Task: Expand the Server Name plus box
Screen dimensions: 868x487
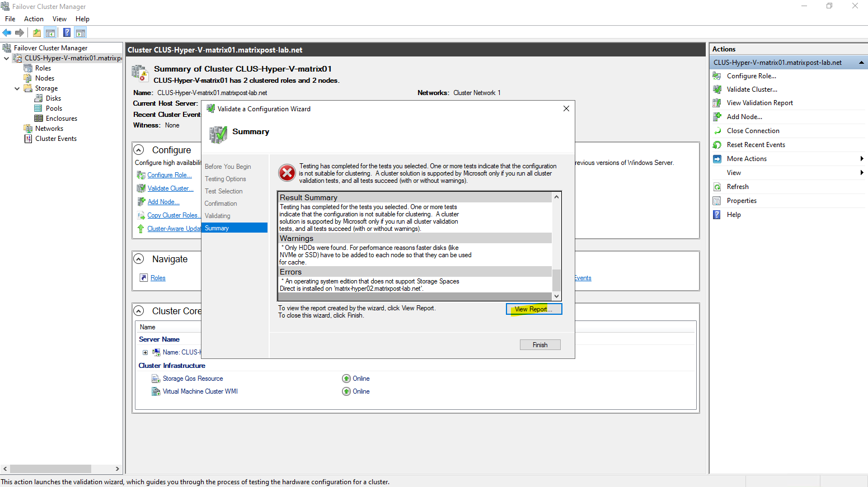Action: [145, 352]
